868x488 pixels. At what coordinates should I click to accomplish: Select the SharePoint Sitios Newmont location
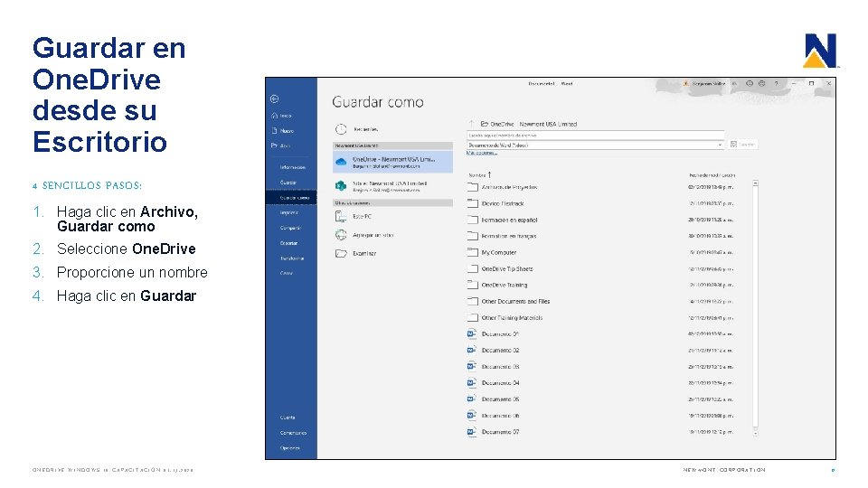pyautogui.click(x=393, y=186)
